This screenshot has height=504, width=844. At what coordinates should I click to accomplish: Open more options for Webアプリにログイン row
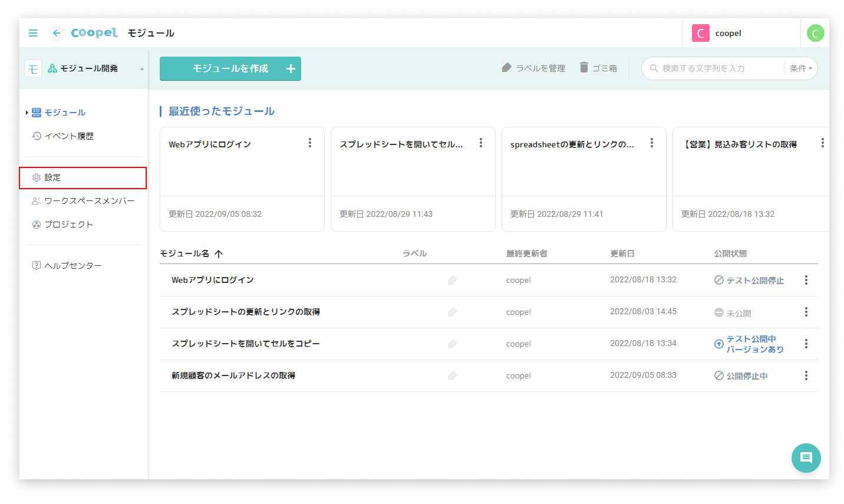(806, 280)
